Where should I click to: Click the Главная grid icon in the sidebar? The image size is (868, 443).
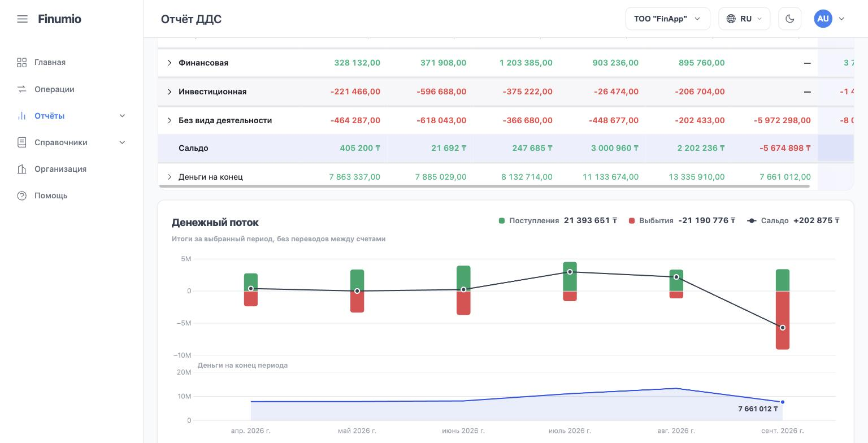tap(22, 63)
